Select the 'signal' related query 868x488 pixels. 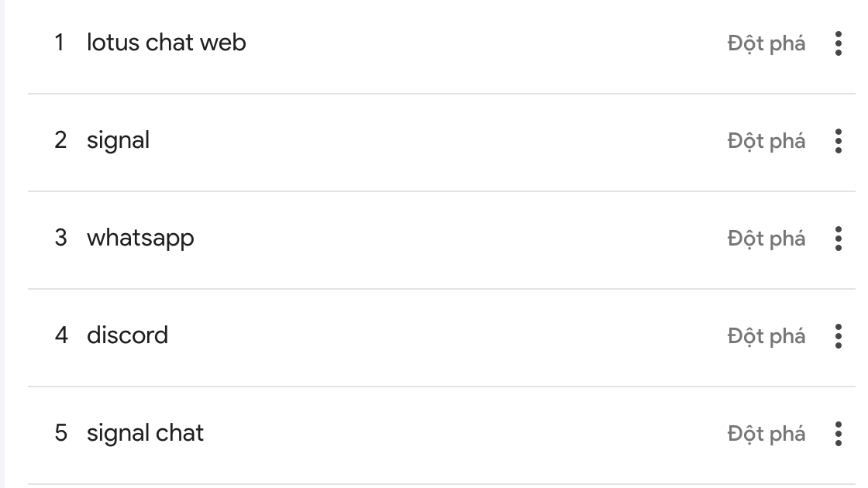118,140
